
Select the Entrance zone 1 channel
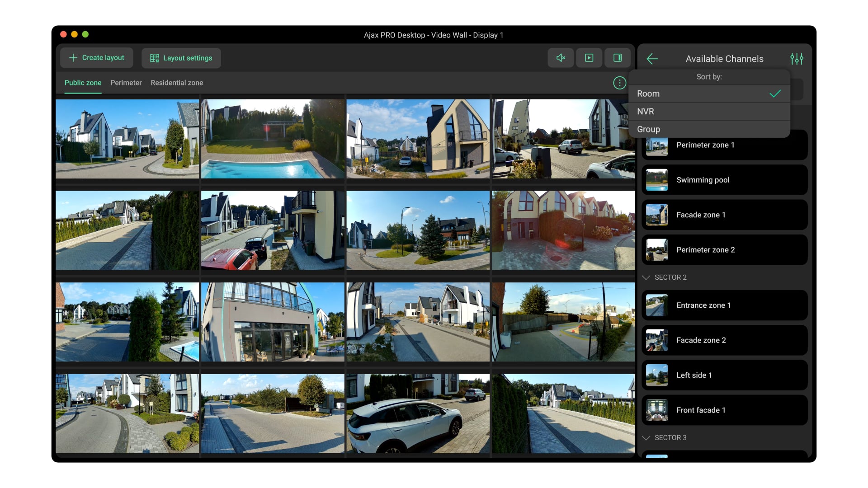point(724,305)
